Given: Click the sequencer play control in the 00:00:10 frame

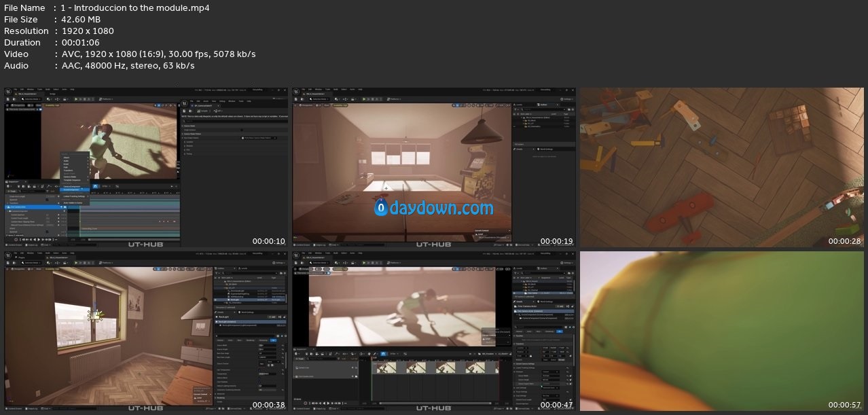Looking at the screenshot, I should (39, 240).
